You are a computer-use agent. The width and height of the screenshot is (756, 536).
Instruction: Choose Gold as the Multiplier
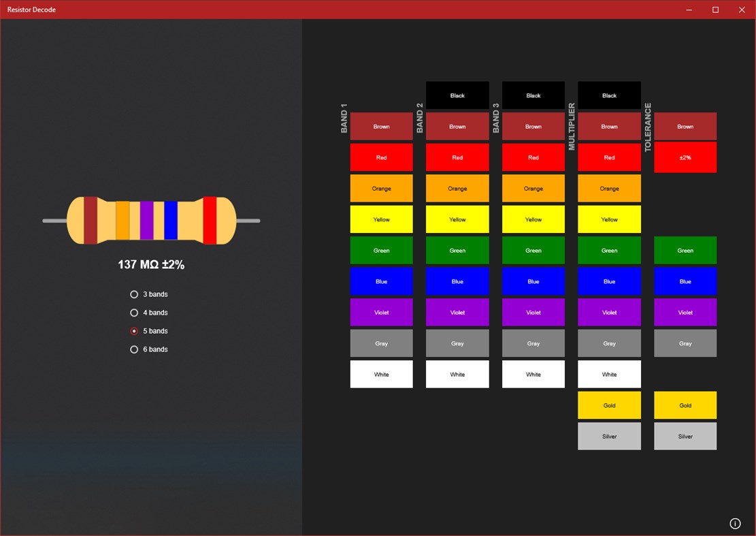coord(609,405)
